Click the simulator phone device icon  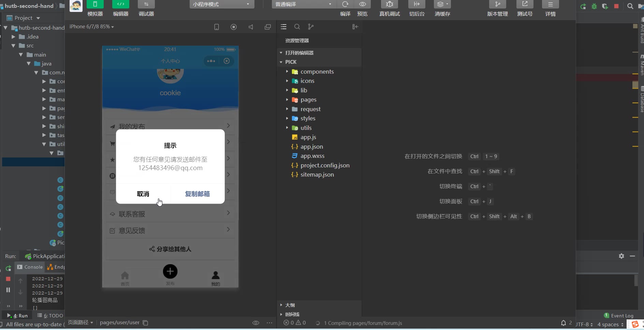(217, 27)
